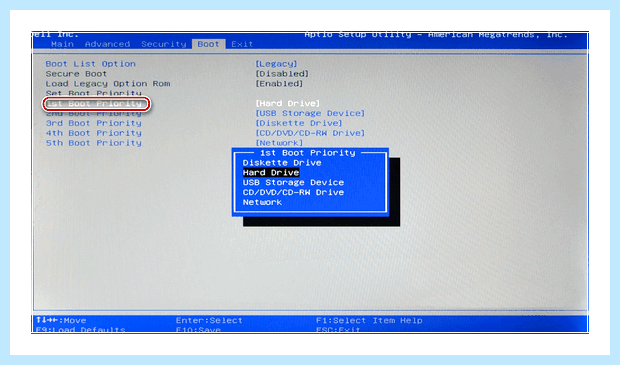
Task: Select the Boot List Option setting
Action: click(x=91, y=64)
